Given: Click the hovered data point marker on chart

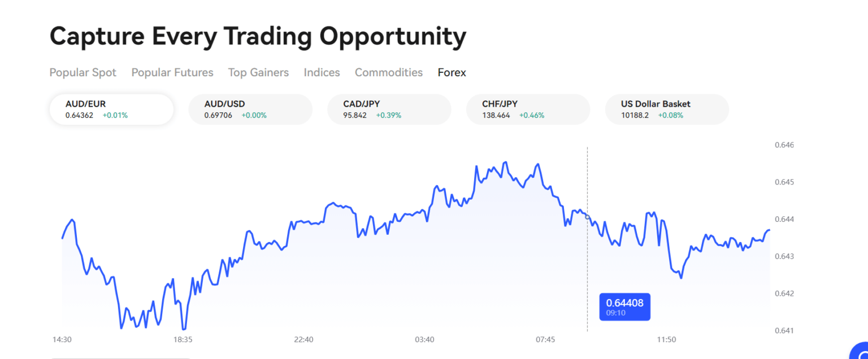Looking at the screenshot, I should tap(587, 217).
